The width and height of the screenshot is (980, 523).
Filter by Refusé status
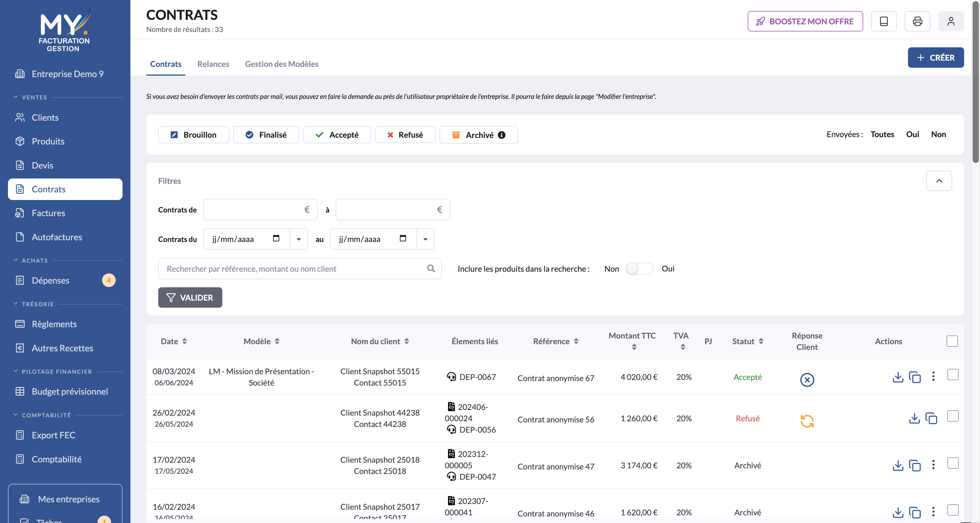(405, 135)
